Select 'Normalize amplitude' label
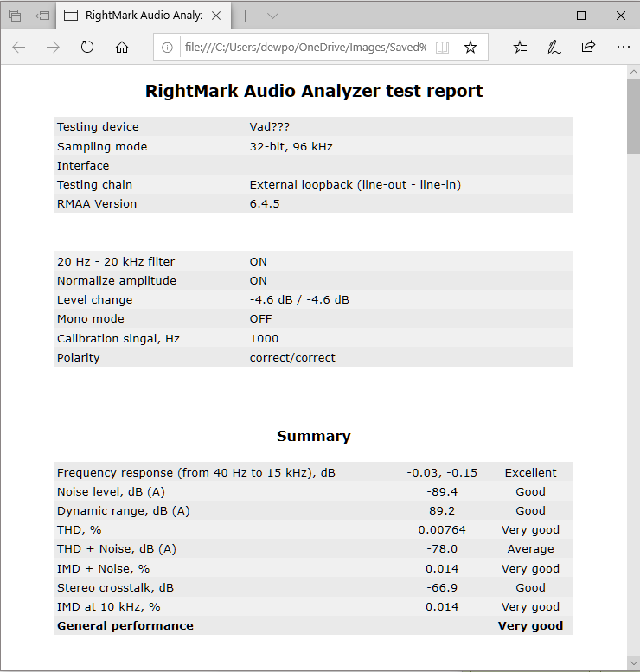640x672 pixels. (117, 281)
